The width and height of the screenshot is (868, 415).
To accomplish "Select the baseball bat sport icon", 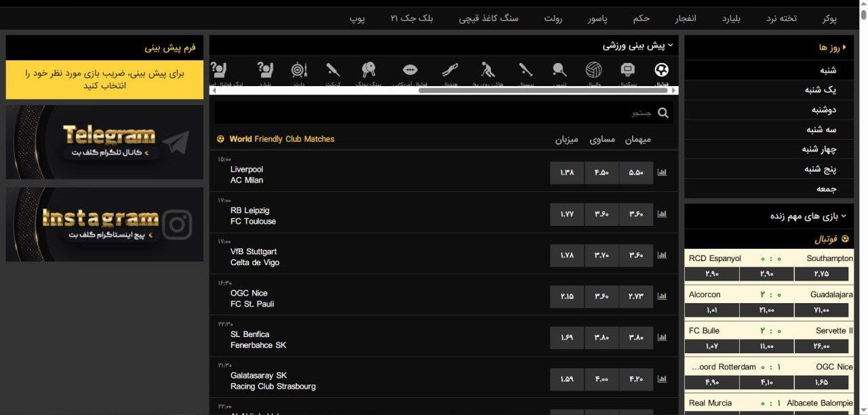I will point(526,70).
